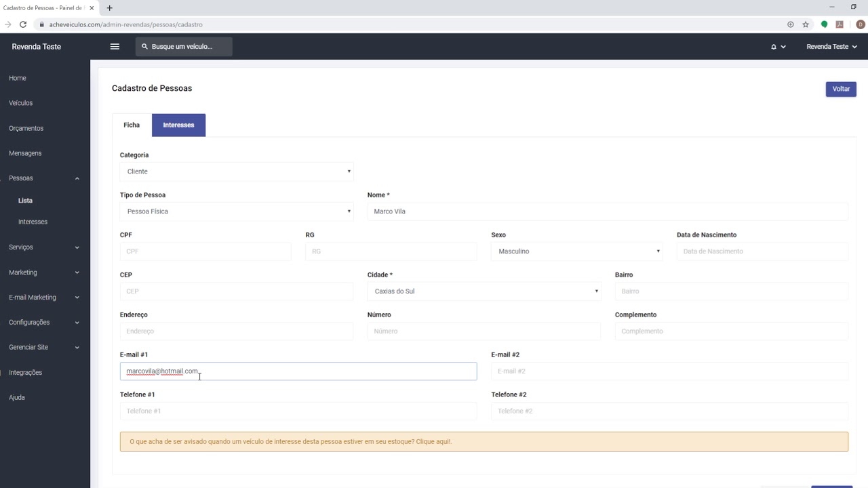View site security padlock info
The width and height of the screenshot is (868, 488).
pos(42,24)
